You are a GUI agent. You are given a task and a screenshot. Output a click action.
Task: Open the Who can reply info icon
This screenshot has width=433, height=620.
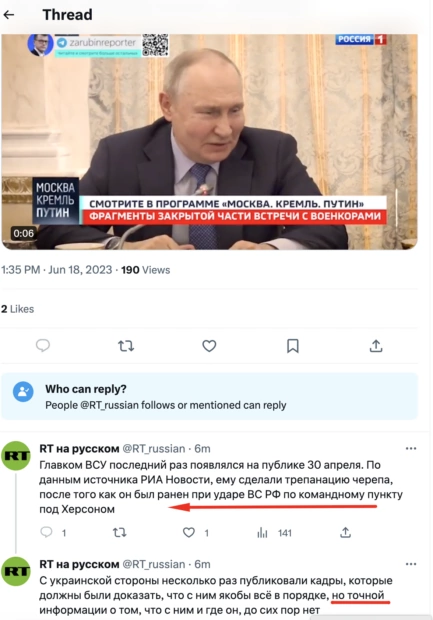(23, 392)
